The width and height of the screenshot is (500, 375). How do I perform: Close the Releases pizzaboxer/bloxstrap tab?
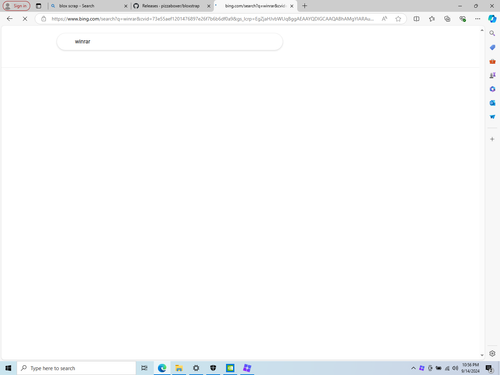(209, 6)
